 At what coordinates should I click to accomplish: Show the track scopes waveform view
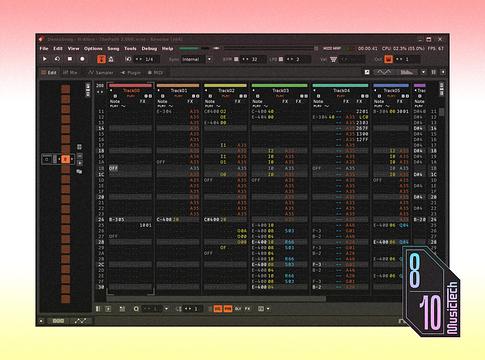(384, 72)
